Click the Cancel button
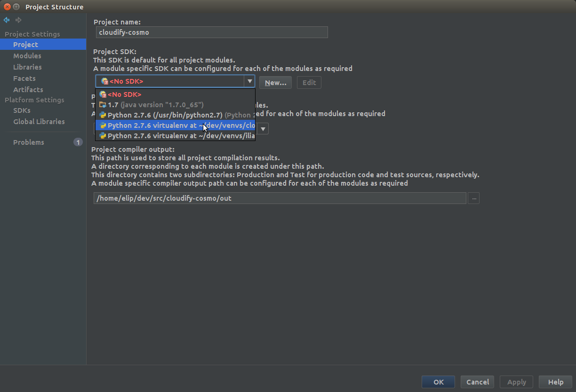This screenshot has width=576, height=392. click(x=478, y=382)
